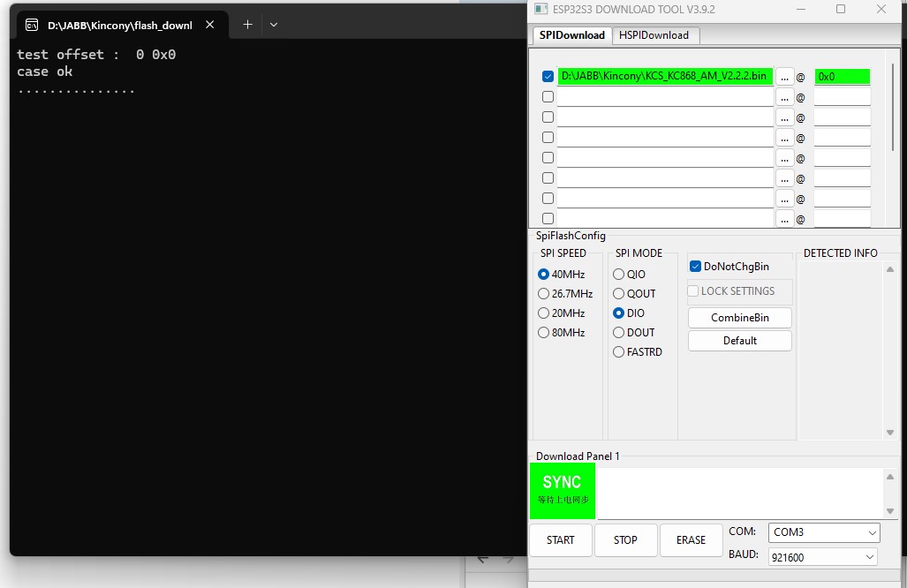Open the BAUD rate dropdown showing 921600
The image size is (907, 588).
pos(822,557)
